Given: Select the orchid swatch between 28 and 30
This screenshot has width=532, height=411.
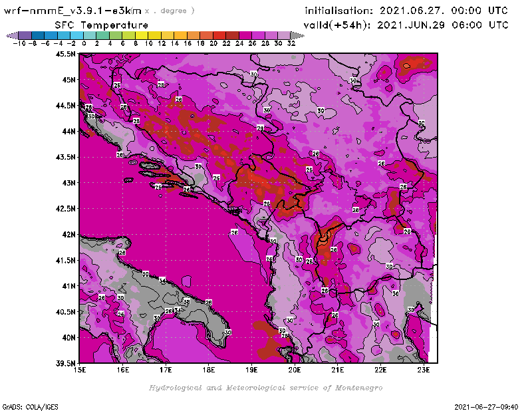Looking at the screenshot, I should tap(271, 35).
